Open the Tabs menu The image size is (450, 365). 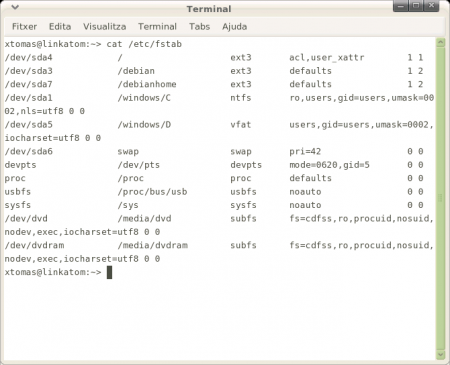(x=199, y=26)
